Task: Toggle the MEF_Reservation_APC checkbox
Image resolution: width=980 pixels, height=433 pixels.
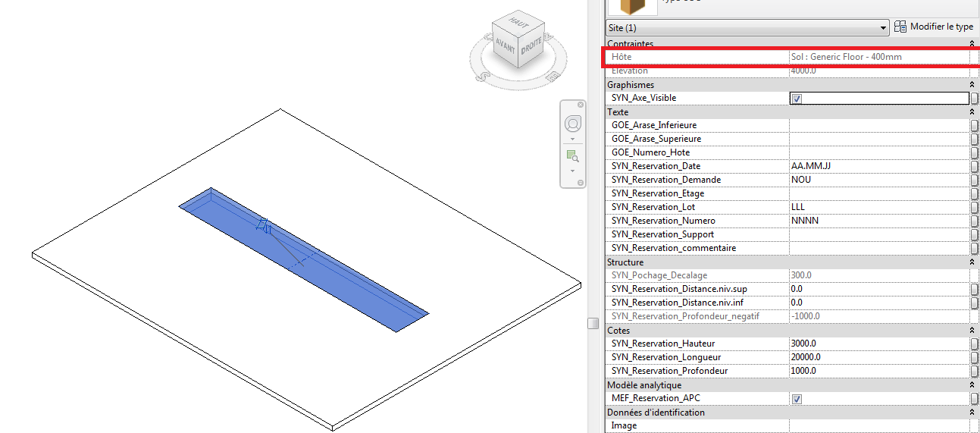Action: pos(796,399)
